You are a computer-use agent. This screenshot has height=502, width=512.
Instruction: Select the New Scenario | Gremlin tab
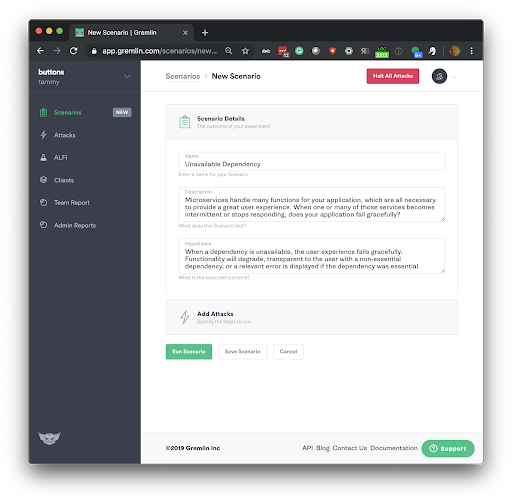(x=131, y=33)
